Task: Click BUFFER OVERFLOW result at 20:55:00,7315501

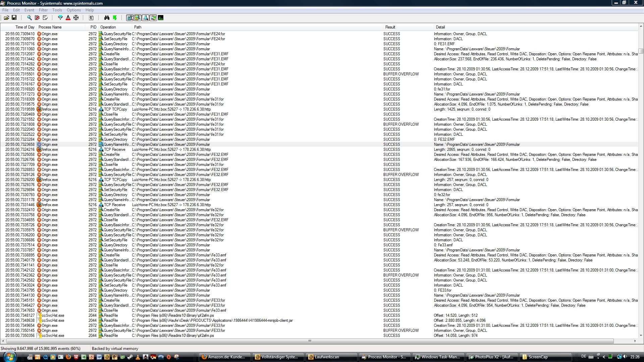Action: pos(401,74)
